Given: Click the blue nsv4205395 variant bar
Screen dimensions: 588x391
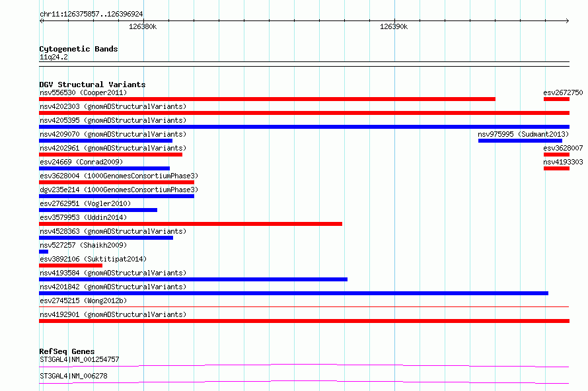Looking at the screenshot, I should [304, 127].
